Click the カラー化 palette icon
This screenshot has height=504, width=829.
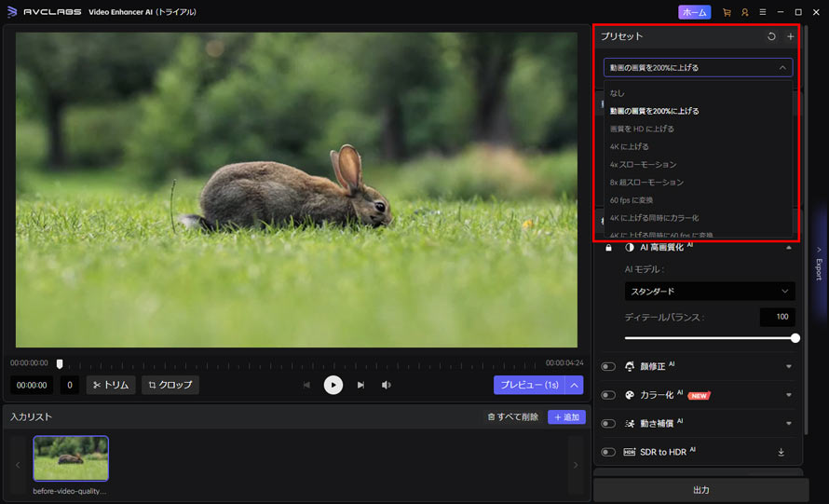(629, 395)
